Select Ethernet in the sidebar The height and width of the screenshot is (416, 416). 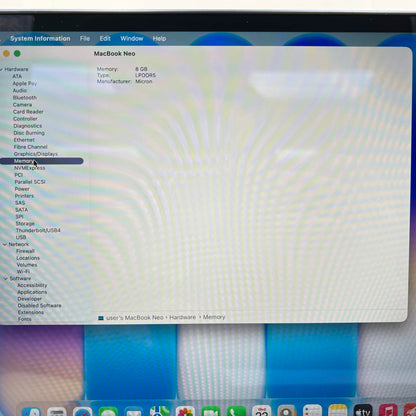pos(24,140)
